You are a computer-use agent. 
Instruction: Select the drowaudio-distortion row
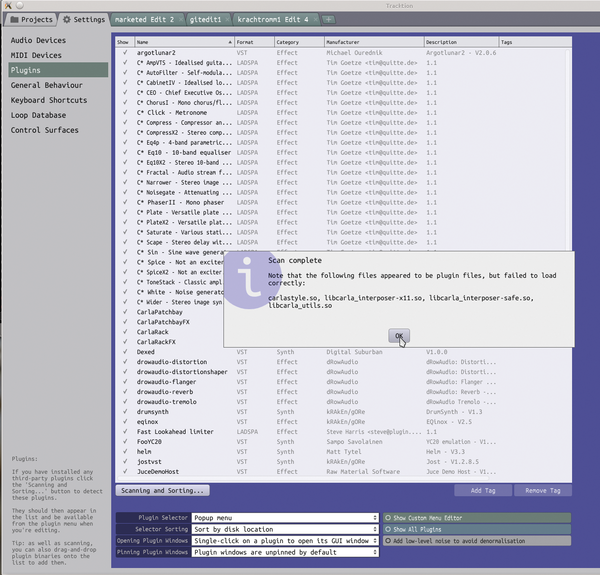click(341, 362)
